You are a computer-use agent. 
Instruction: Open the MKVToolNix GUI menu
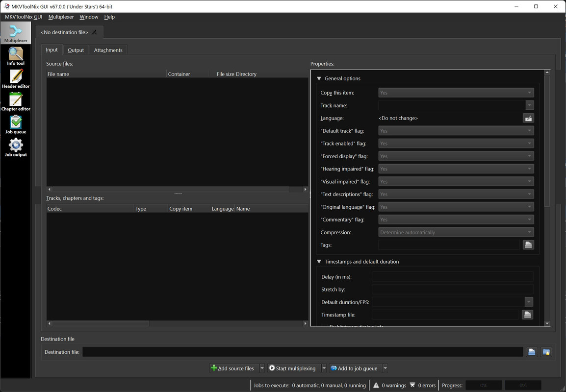(24, 17)
